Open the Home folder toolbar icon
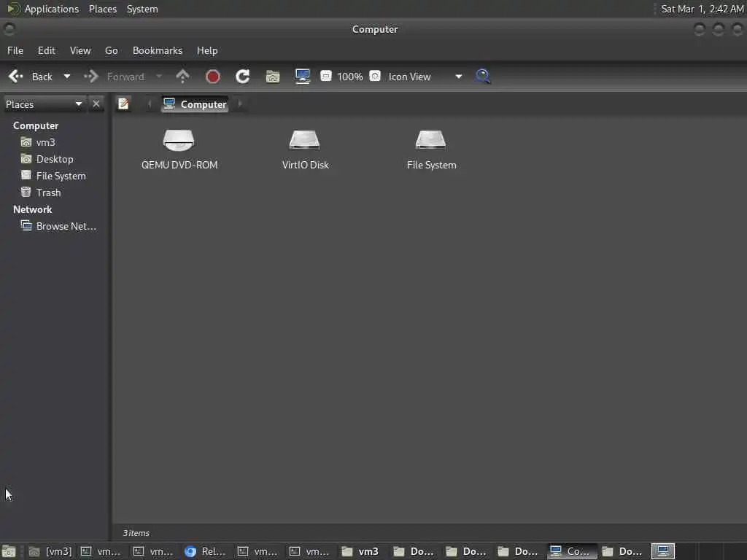Image resolution: width=747 pixels, height=560 pixels. click(x=273, y=76)
